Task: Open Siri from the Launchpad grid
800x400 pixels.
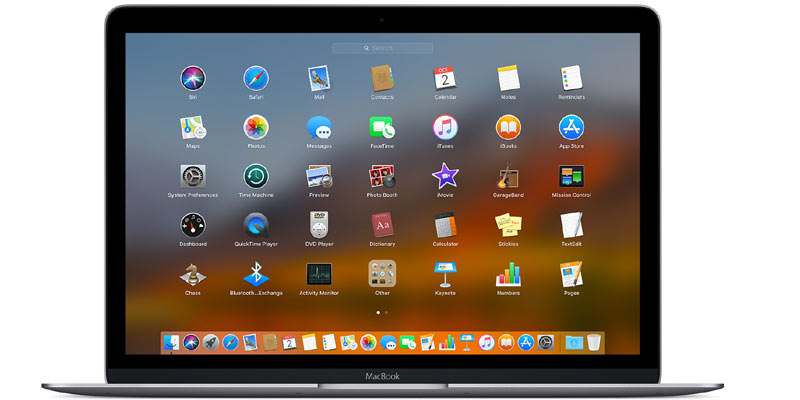Action: [x=193, y=79]
